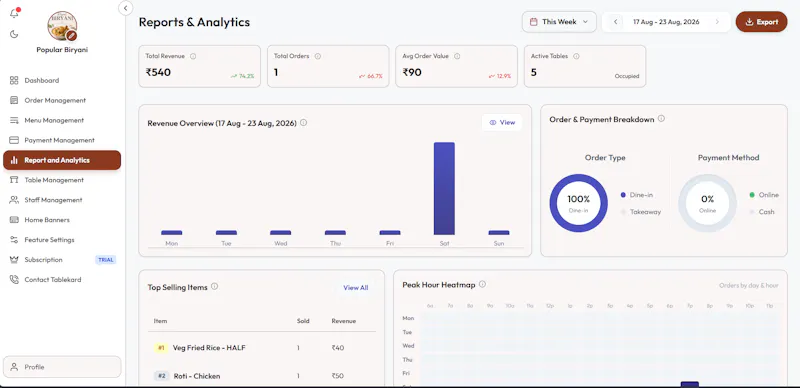
Task: Open Subscription page
Action: [62, 260]
